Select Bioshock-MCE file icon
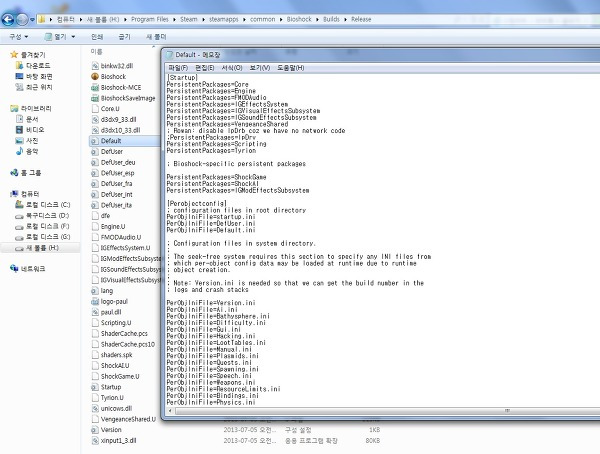The width and height of the screenshot is (600, 454). [95, 87]
